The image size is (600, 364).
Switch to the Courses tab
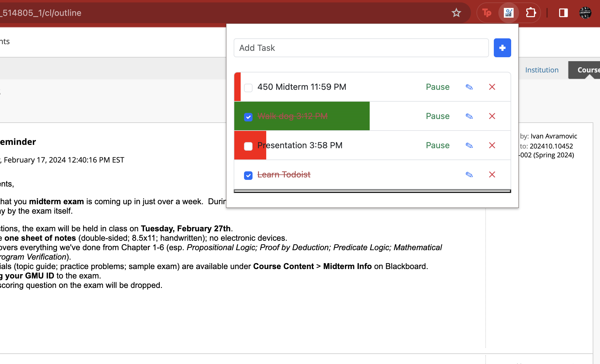[x=587, y=70]
